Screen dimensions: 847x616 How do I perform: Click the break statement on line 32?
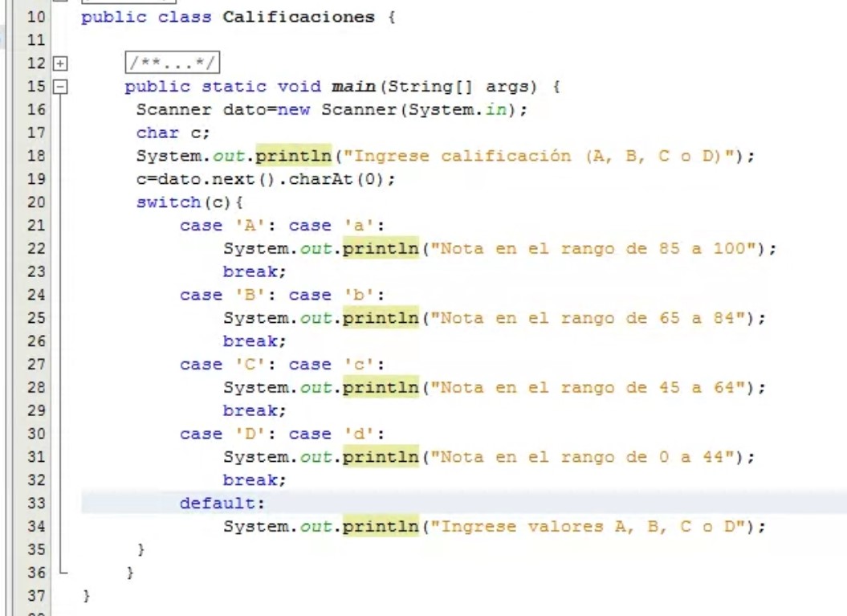[255, 480]
